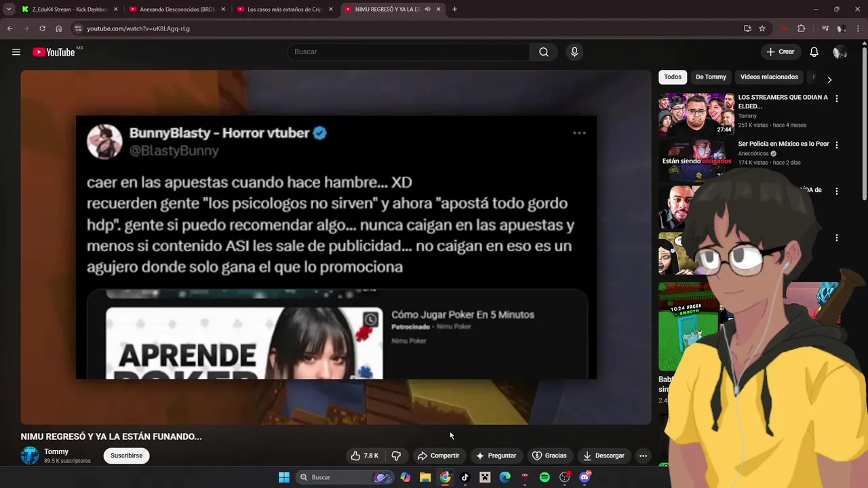Install app icon in address bar

(747, 28)
